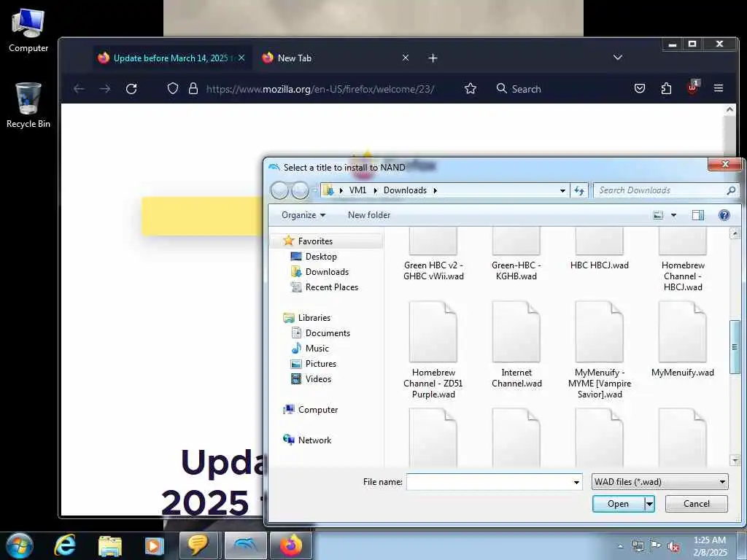
Task: Select Videos library
Action: point(318,379)
